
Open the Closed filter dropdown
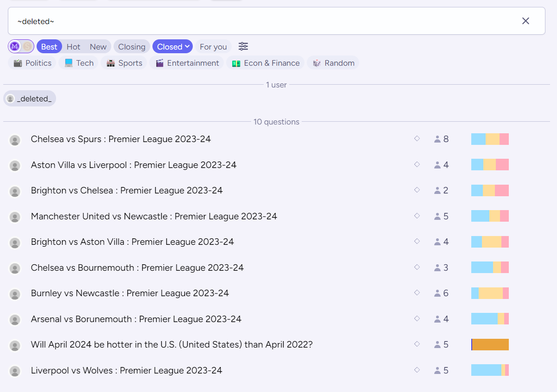[173, 47]
